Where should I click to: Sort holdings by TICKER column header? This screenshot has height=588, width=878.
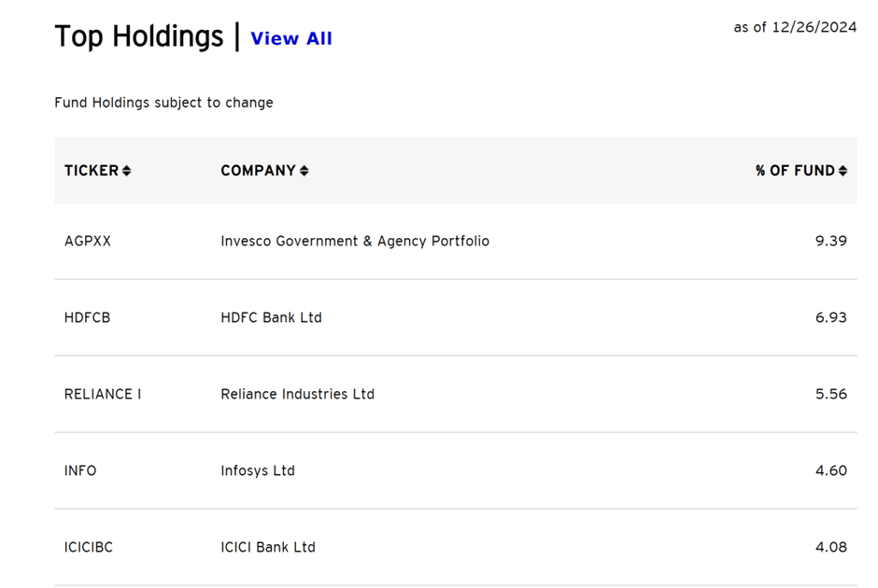(93, 171)
